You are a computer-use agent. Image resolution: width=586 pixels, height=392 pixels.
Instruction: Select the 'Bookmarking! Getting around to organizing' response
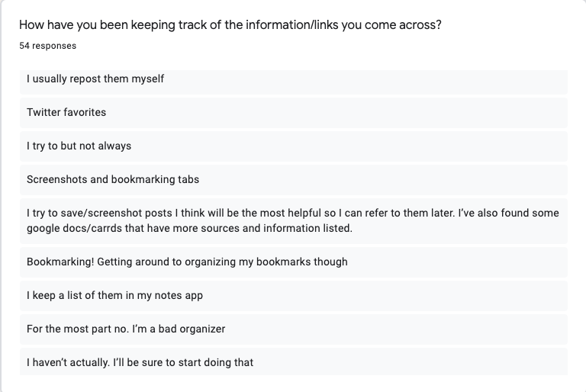click(293, 262)
